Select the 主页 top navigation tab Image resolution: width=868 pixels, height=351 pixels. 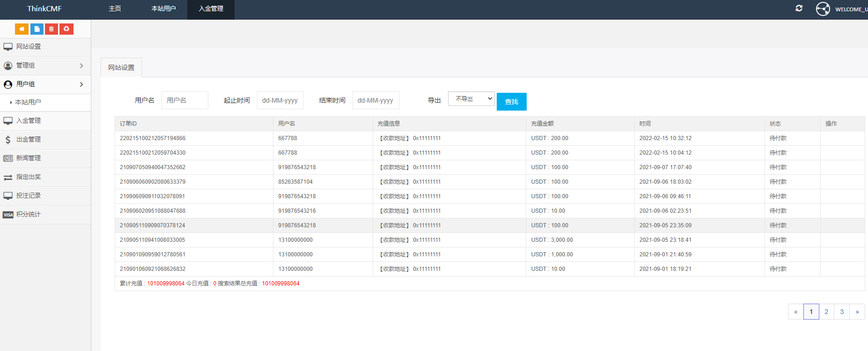pos(115,9)
